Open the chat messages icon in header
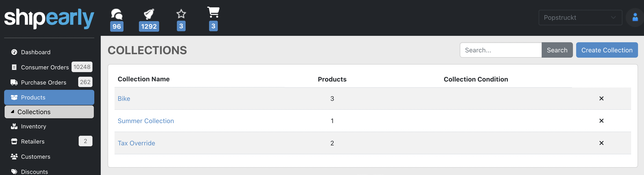 click(117, 14)
